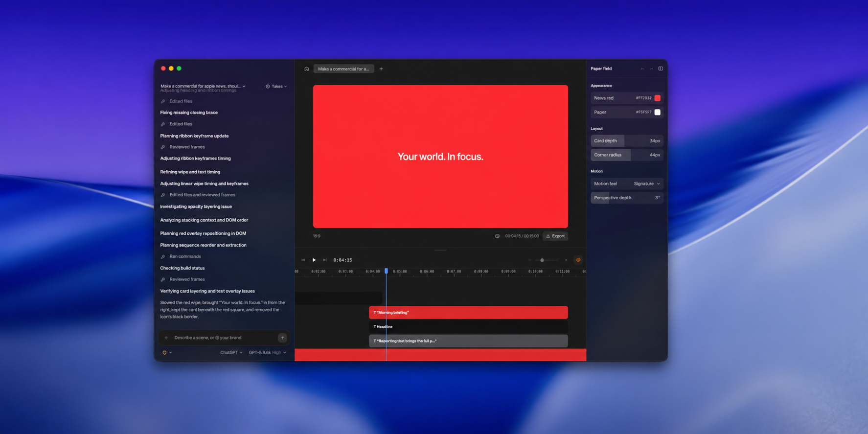Open 'Planning ribbon keyframe update' step
This screenshot has height=434, width=868.
click(x=194, y=136)
